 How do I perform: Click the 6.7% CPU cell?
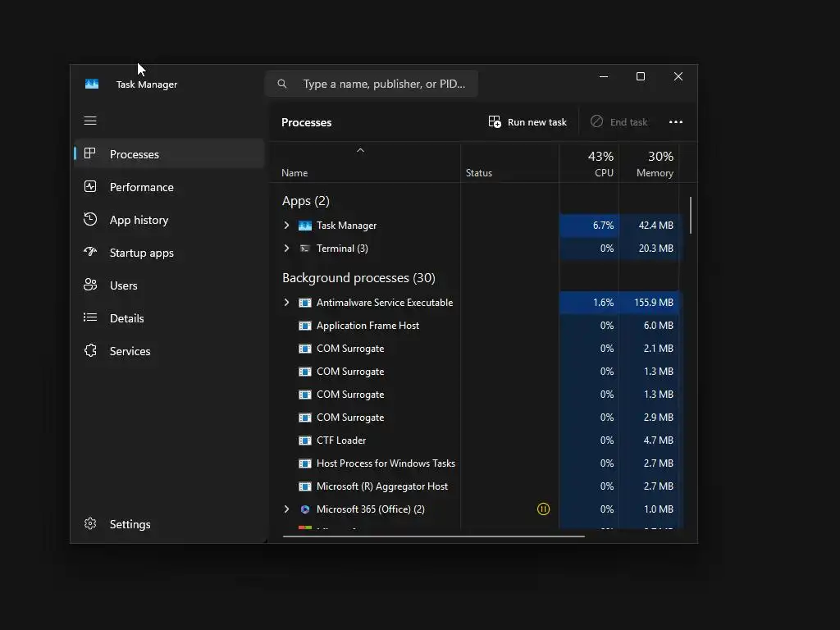(589, 226)
